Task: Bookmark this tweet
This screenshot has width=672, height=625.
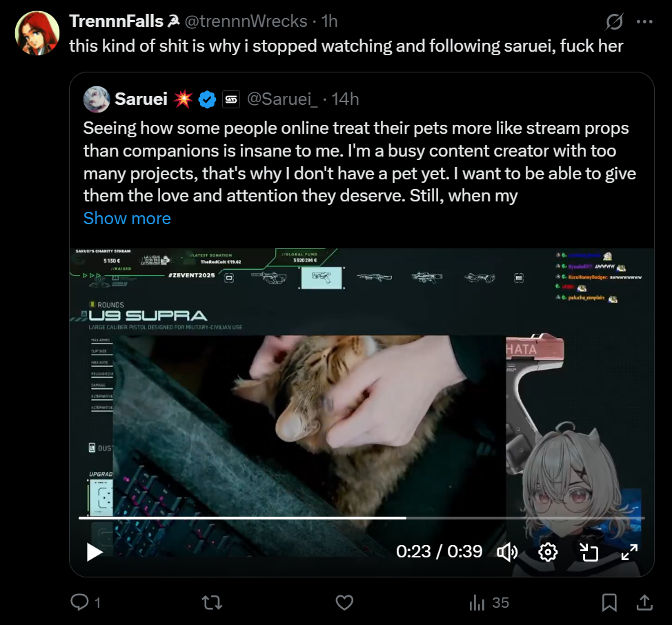Action: [x=609, y=602]
